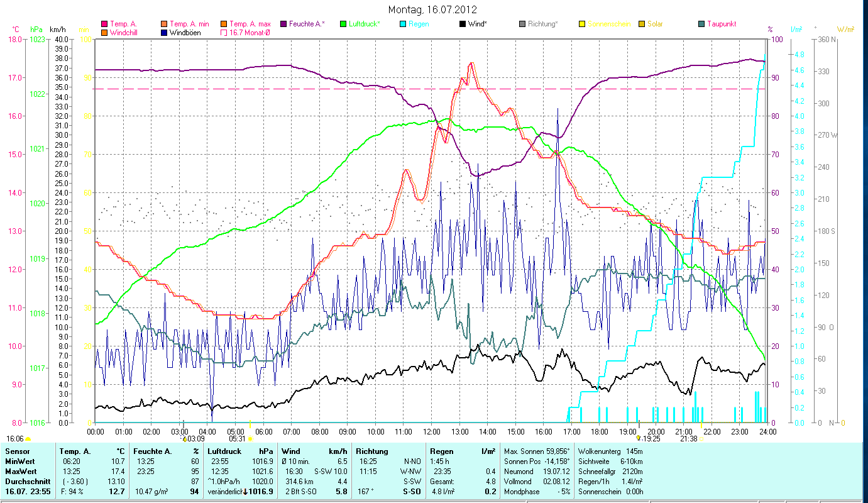868x503 pixels.
Task: Click the maximum temperature value 17.4
Action: pos(118,472)
